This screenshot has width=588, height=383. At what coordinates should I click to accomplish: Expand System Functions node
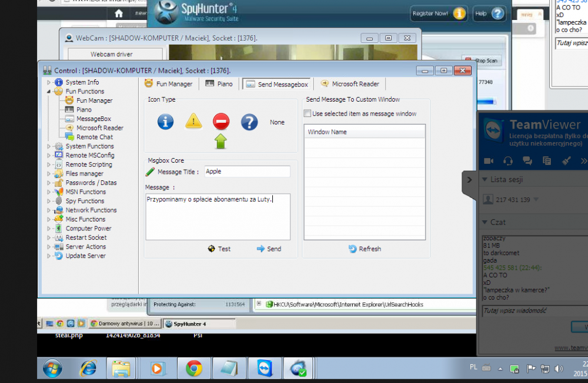tap(49, 146)
